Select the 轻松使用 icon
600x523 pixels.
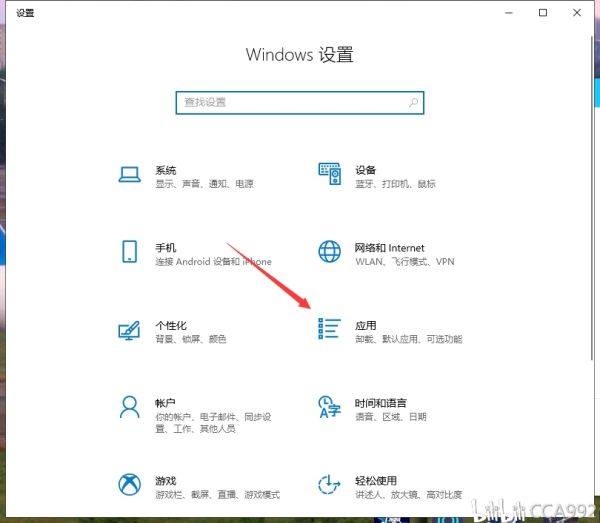[x=329, y=484]
